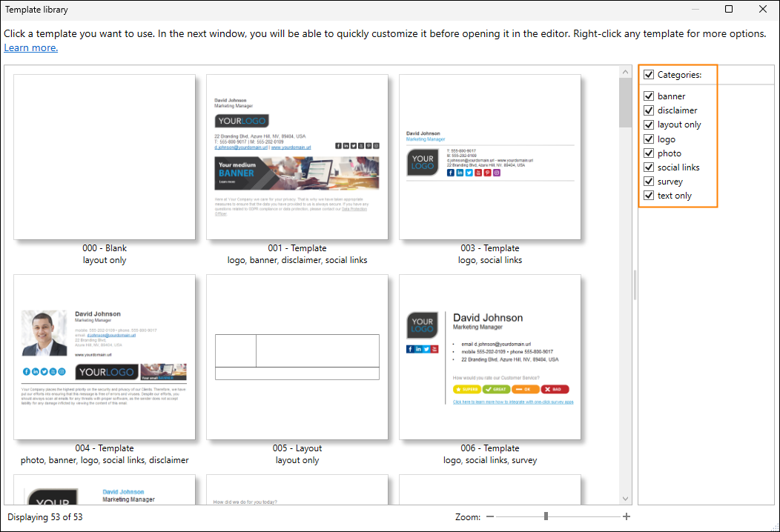The image size is (780, 532).
Task: Toggle the photo category checkbox
Action: click(x=649, y=153)
